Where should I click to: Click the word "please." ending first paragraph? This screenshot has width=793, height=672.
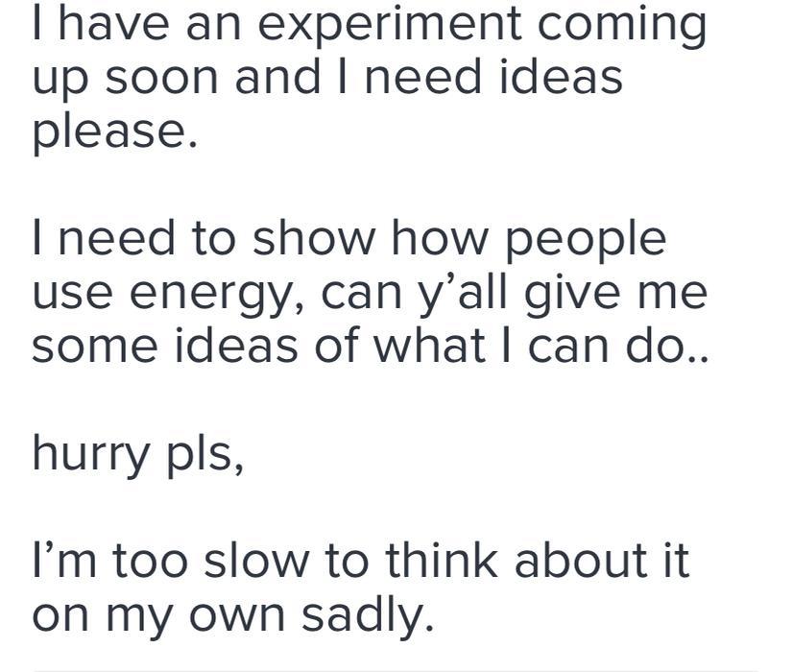pyautogui.click(x=115, y=131)
